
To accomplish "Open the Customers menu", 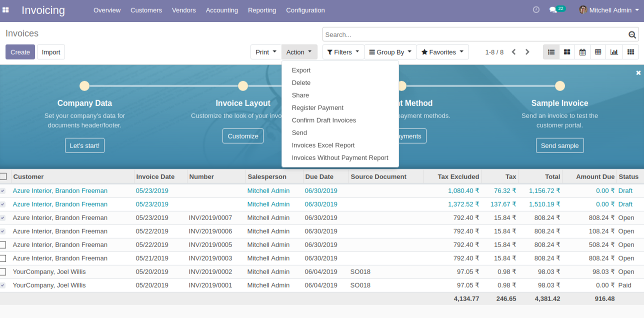I will click(146, 10).
